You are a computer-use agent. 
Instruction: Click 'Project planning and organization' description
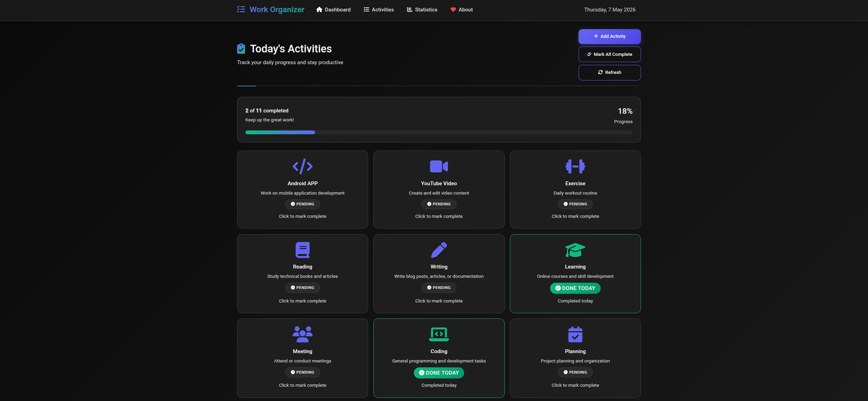coord(575,361)
